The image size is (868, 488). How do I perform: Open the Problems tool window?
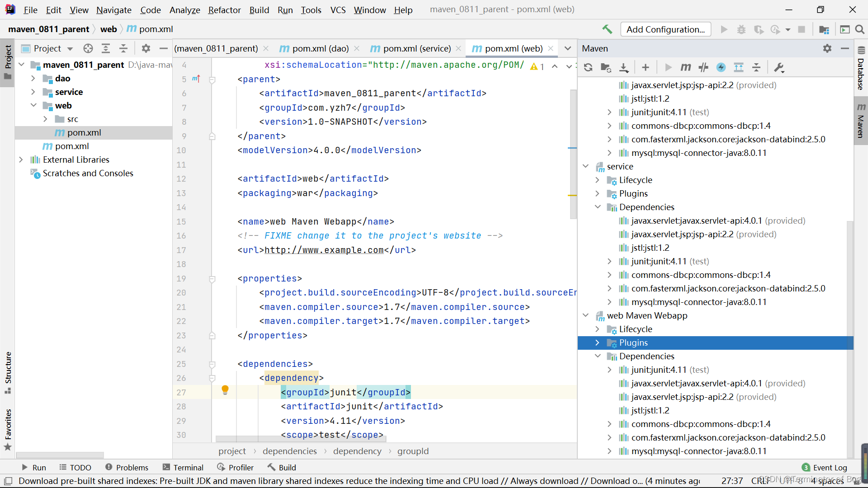[x=127, y=467]
